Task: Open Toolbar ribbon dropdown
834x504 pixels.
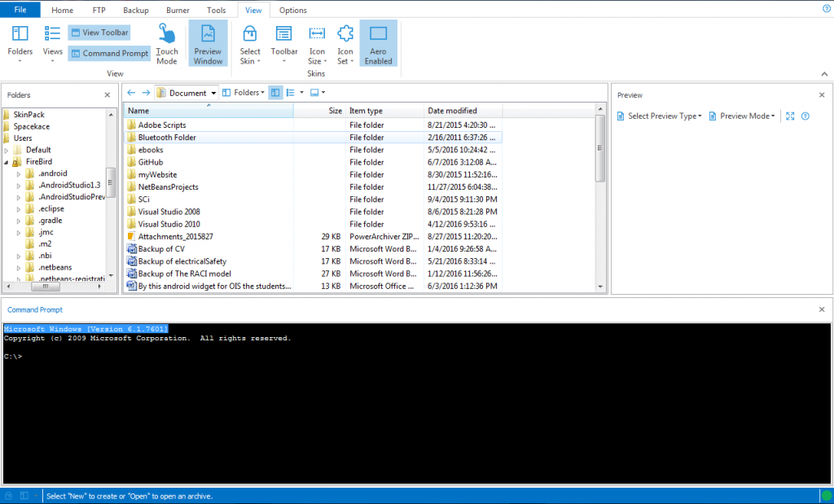Action: click(x=284, y=44)
